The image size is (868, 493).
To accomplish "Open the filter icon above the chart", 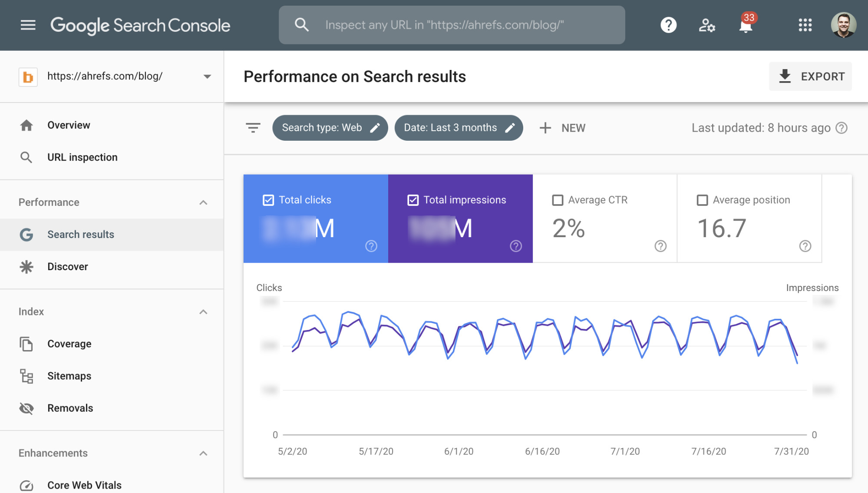I will [253, 127].
